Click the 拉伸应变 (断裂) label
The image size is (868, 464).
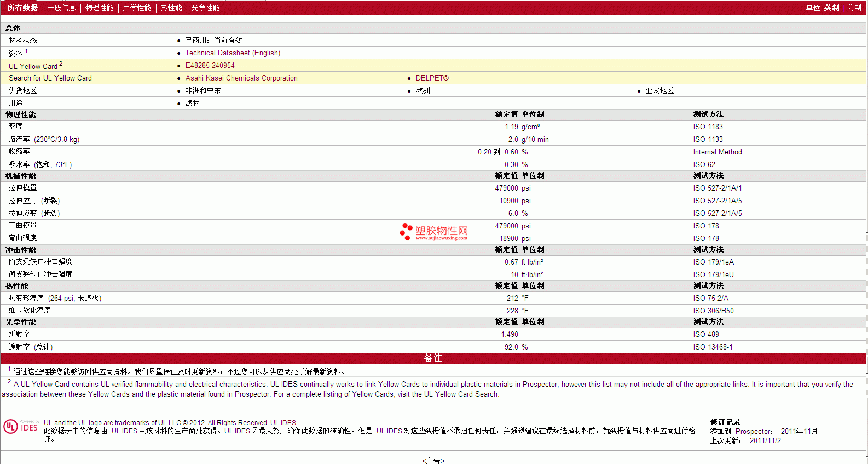coord(34,213)
